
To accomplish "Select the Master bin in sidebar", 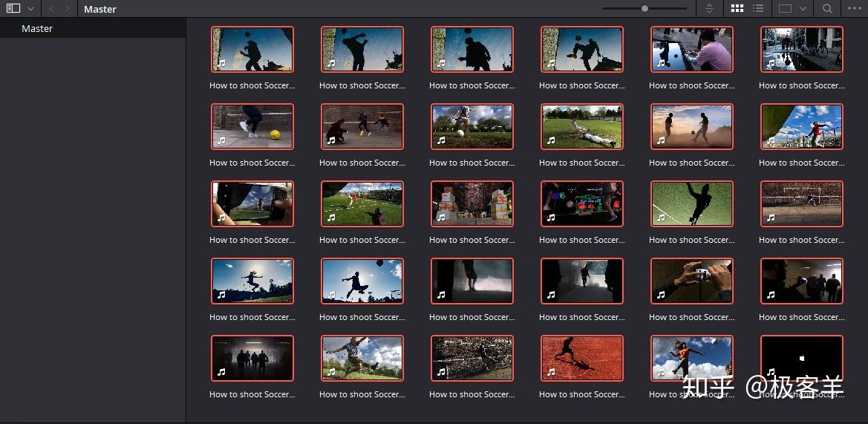I will coord(93,28).
